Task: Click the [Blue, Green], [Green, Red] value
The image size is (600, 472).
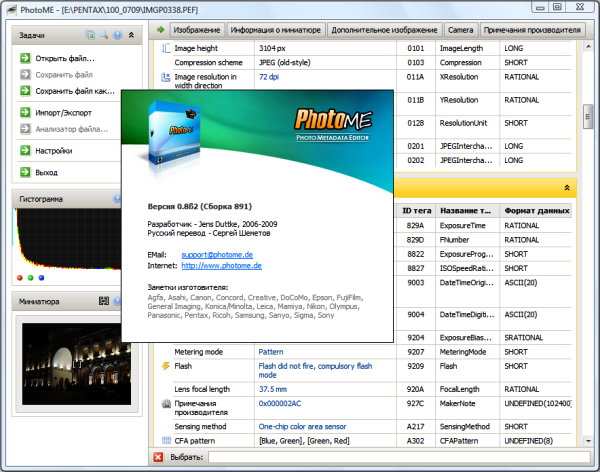Action: pyautogui.click(x=304, y=441)
